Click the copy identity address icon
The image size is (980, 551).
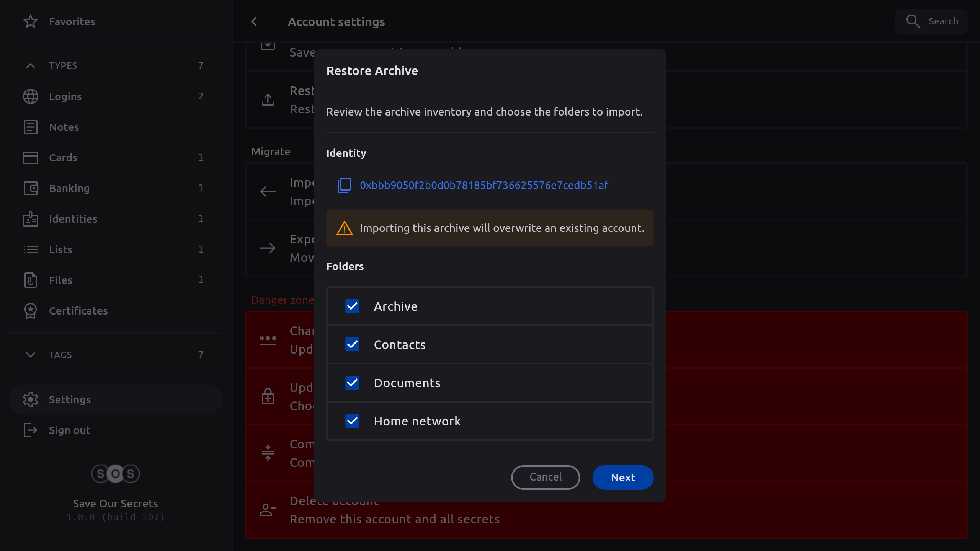(344, 185)
